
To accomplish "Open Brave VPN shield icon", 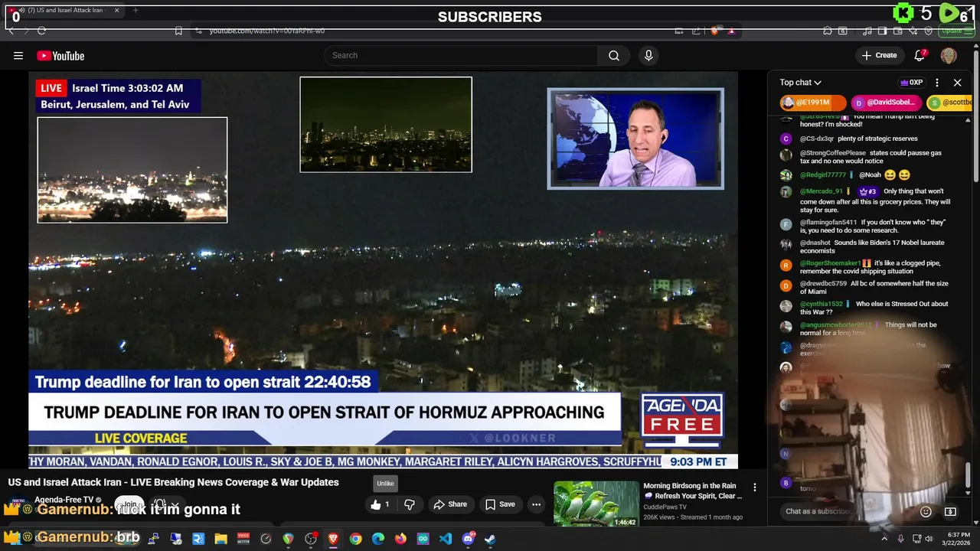I will pos(929,31).
